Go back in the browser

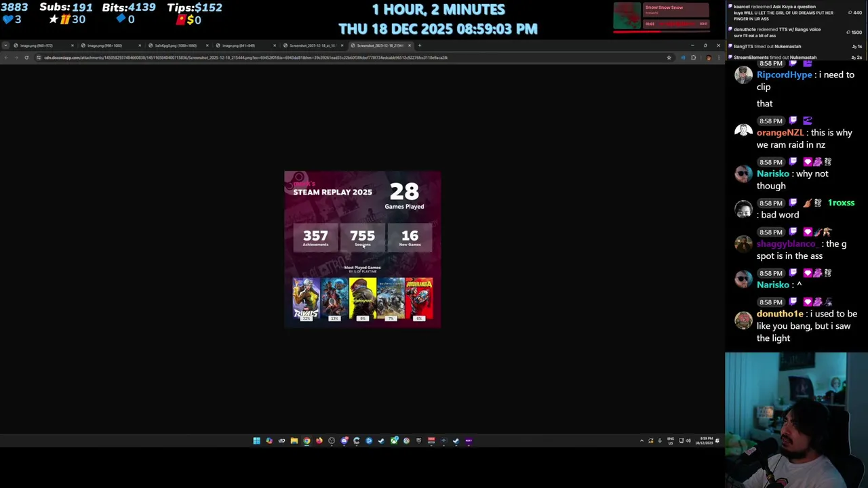5,58
